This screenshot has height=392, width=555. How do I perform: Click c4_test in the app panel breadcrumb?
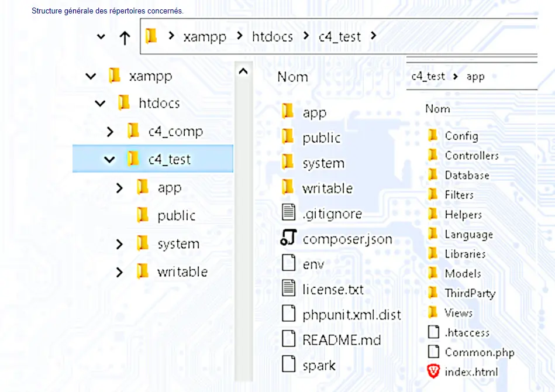coord(428,76)
